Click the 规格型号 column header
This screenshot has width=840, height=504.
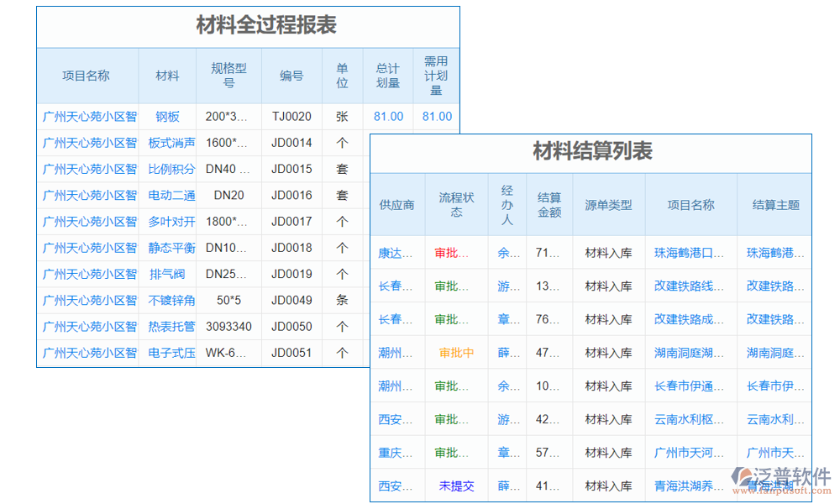[228, 76]
